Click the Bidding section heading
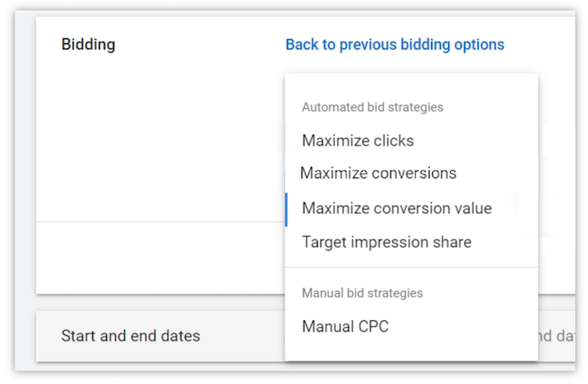Screen dimensions: 588x384 (88, 44)
